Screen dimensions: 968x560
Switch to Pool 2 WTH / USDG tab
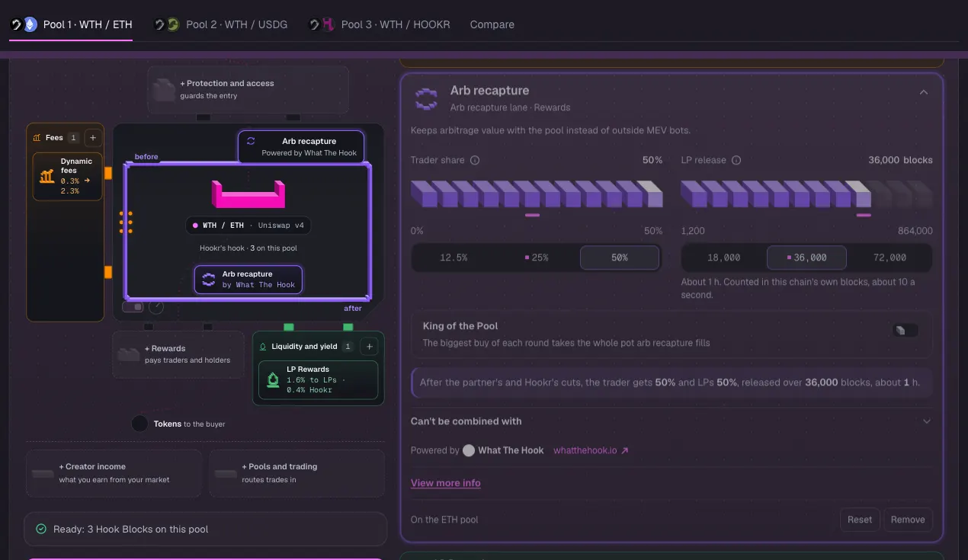[220, 24]
